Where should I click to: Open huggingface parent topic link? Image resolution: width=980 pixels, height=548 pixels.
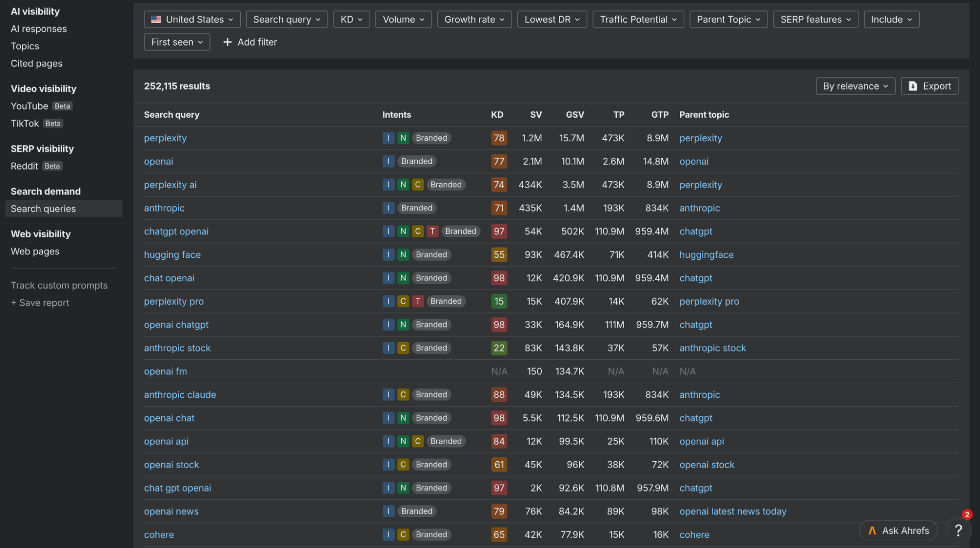tap(706, 255)
